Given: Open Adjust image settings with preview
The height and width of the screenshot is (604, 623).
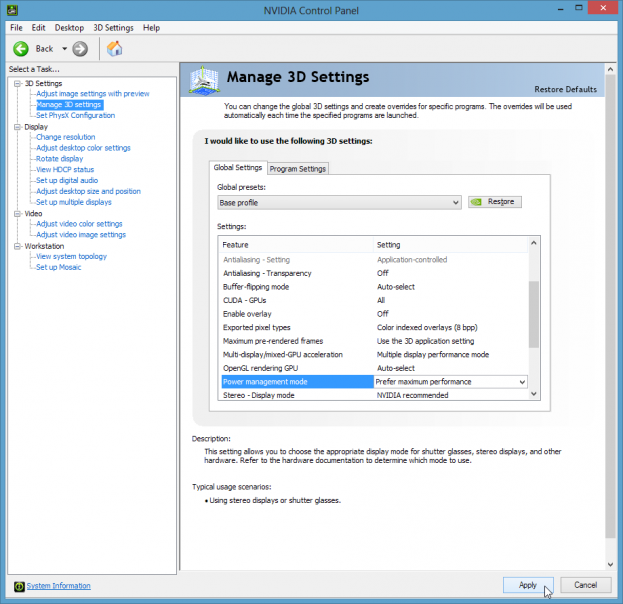Looking at the screenshot, I should click(93, 94).
